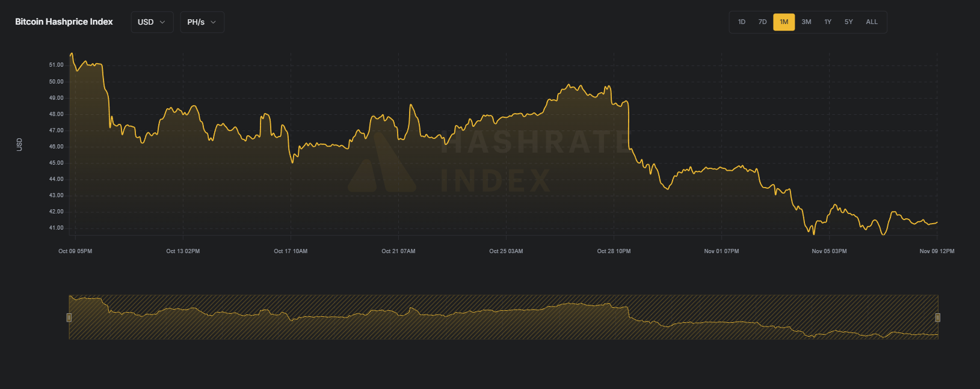Switch chart to 5Y range
980x389 pixels.
point(848,22)
